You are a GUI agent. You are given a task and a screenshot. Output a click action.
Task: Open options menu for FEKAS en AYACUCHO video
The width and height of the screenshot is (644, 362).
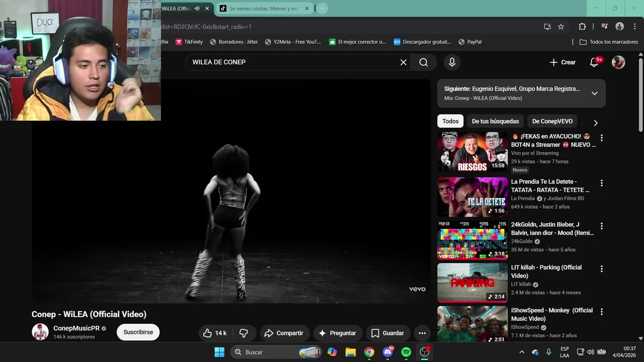click(601, 138)
